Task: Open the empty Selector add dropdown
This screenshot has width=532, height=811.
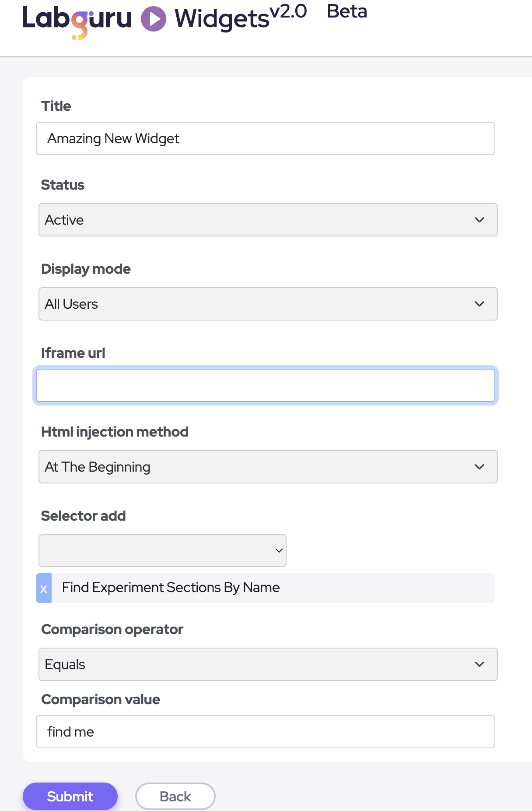Action: pyautogui.click(x=162, y=550)
